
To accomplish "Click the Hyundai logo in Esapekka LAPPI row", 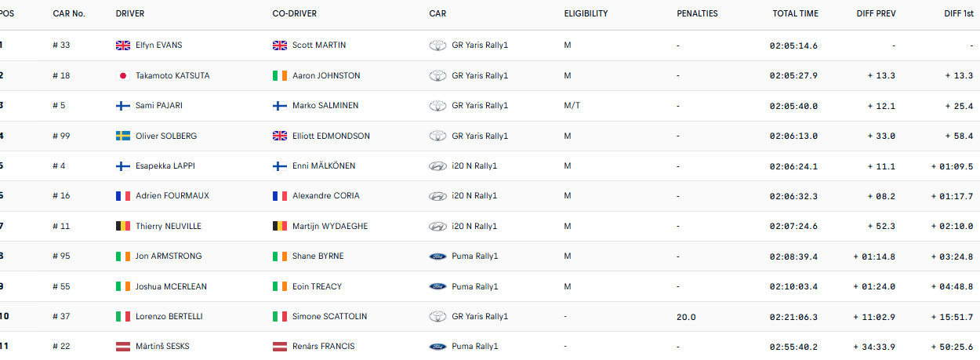I will pos(437,166).
